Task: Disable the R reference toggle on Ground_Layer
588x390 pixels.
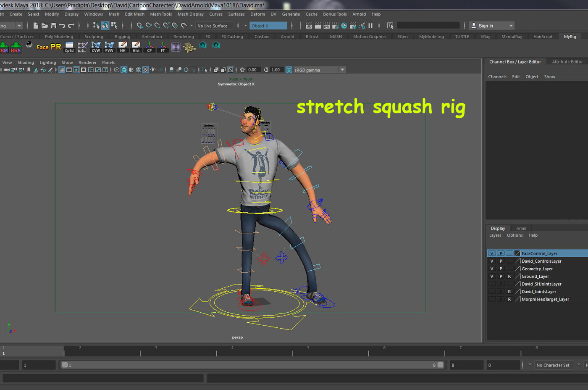Action: pos(509,276)
